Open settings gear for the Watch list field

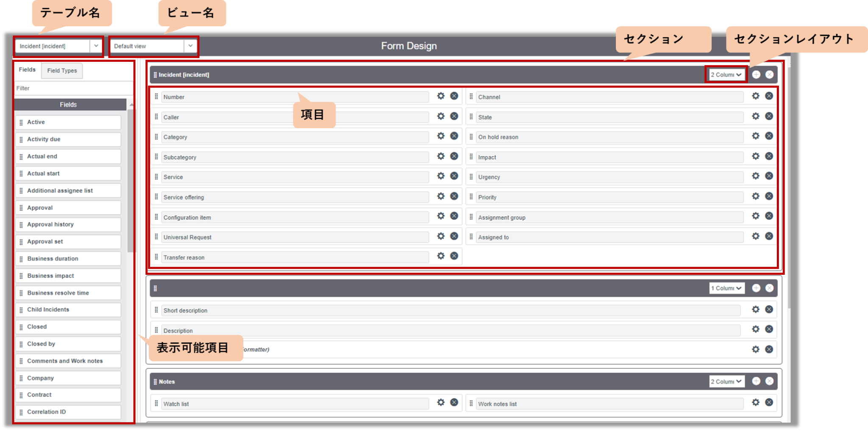[x=441, y=403]
